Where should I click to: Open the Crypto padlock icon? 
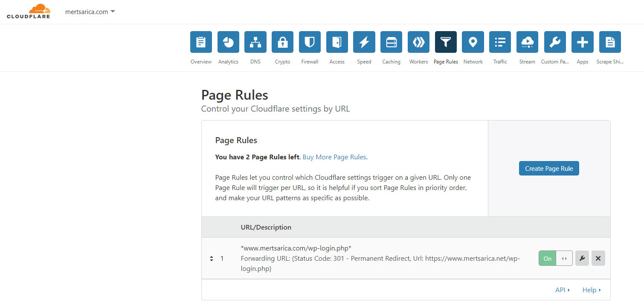click(282, 42)
